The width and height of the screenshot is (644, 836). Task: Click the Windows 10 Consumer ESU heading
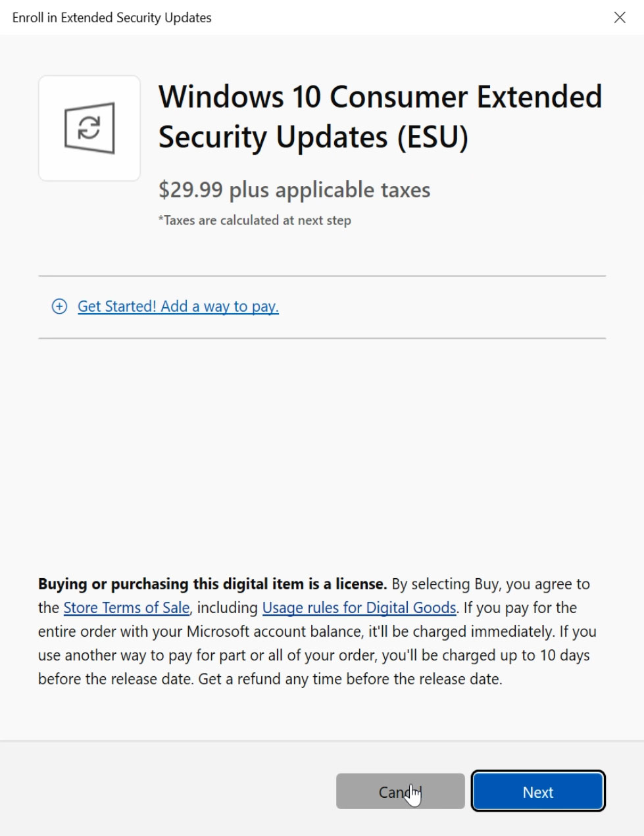[x=380, y=97]
